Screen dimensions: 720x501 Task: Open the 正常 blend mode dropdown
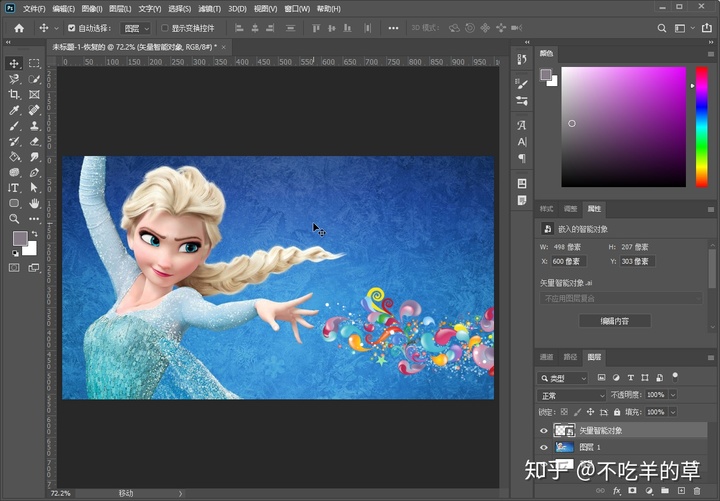tap(572, 395)
